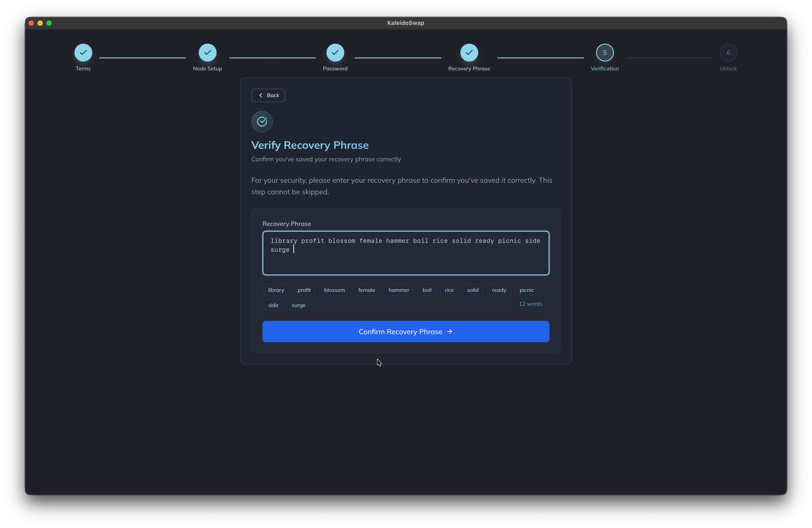
Task: Click the circular verify badge icon above the title
Action: pyautogui.click(x=262, y=121)
